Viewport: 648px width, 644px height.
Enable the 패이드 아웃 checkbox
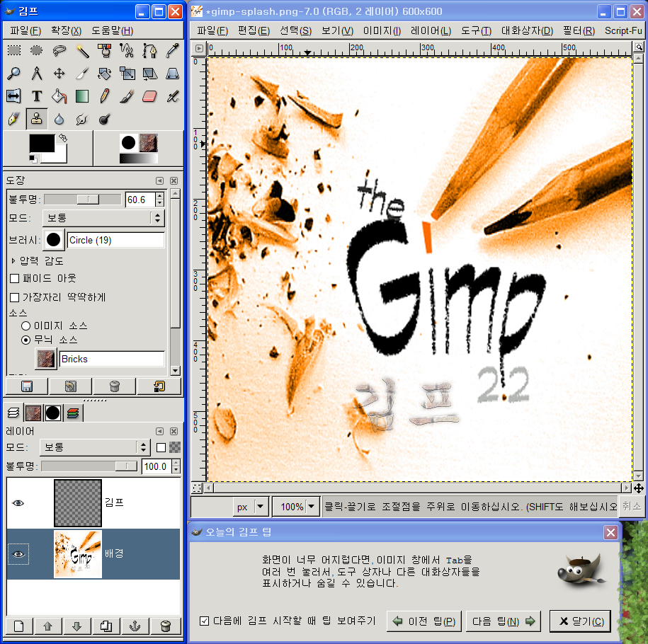click(x=14, y=278)
